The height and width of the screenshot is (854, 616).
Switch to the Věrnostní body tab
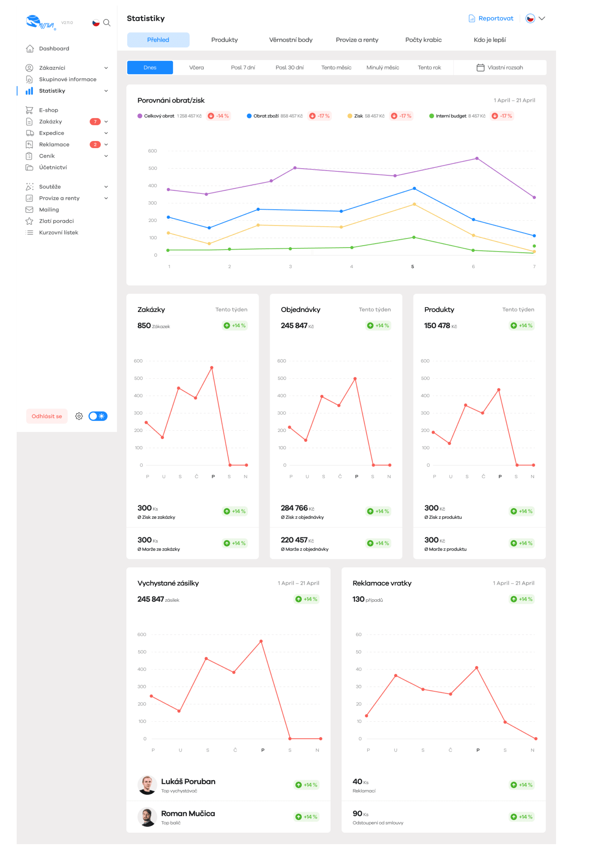point(290,40)
